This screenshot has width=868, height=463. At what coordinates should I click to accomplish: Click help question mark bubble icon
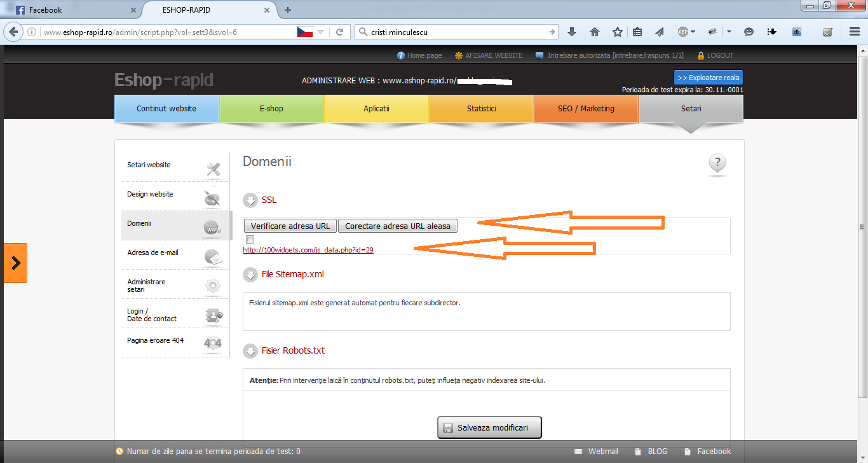click(x=717, y=164)
